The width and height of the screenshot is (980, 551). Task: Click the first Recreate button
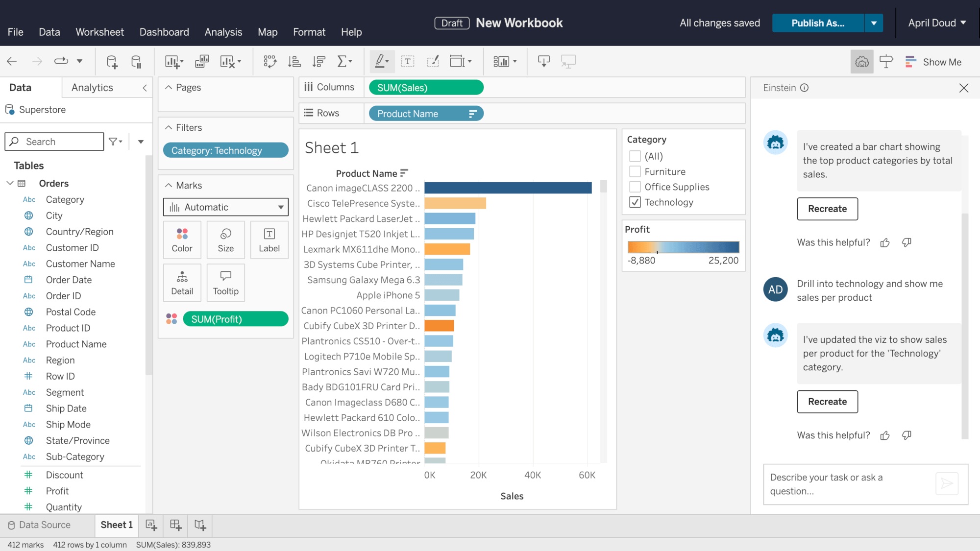tap(827, 209)
